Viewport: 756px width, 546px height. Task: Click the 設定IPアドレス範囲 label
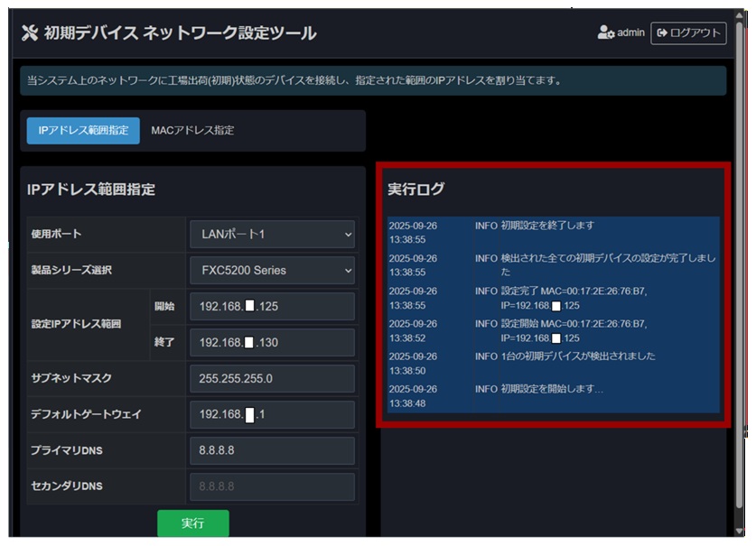(x=76, y=324)
